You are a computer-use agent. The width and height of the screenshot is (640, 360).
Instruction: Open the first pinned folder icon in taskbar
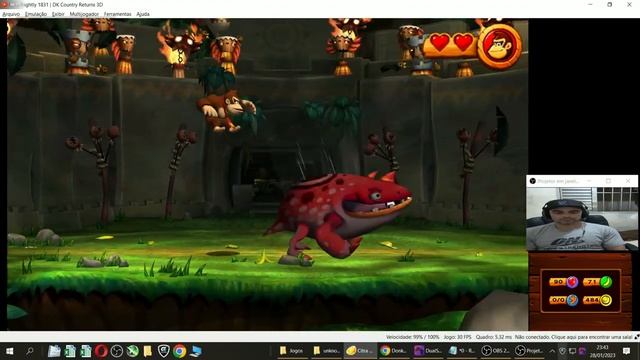pos(54,351)
